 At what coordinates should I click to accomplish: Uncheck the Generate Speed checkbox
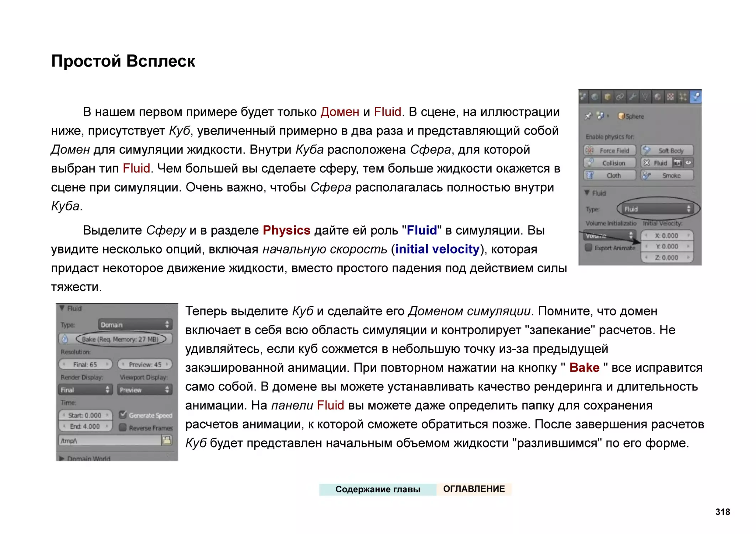coord(123,414)
